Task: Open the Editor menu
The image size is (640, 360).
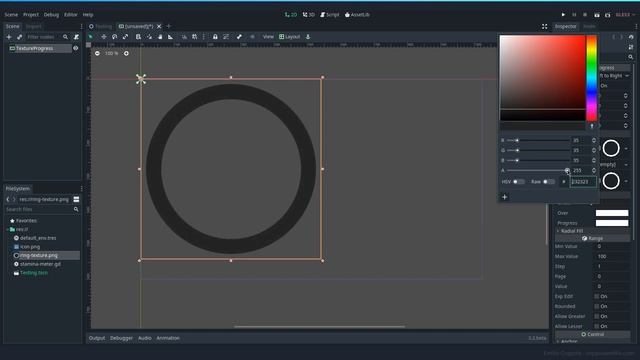Action: pos(71,15)
